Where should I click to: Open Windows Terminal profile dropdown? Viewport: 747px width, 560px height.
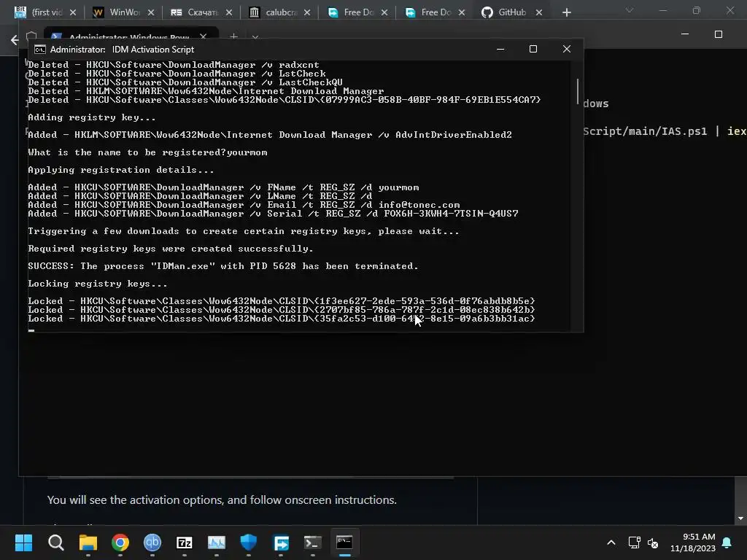(255, 36)
